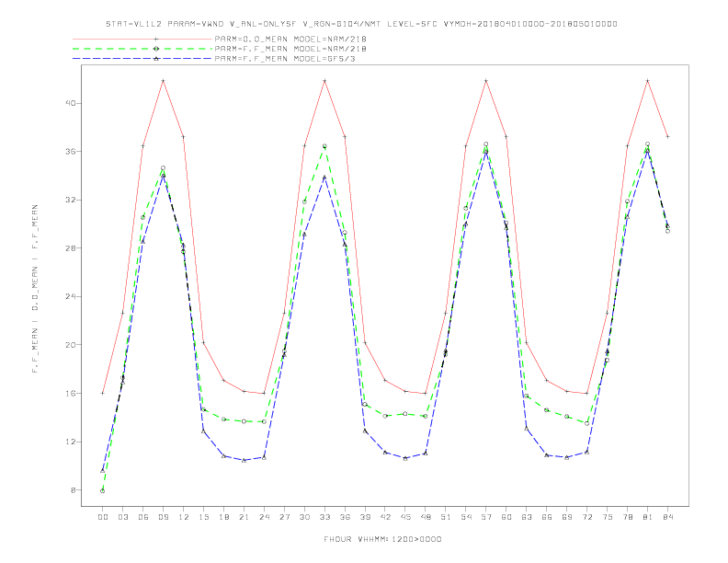The height and width of the screenshot is (563, 728).
Task: Click x-axis tick label 24
Action: [x=264, y=517]
